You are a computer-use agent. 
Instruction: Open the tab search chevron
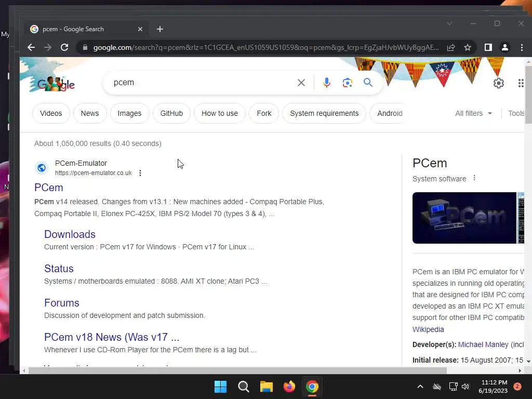click(449, 23)
